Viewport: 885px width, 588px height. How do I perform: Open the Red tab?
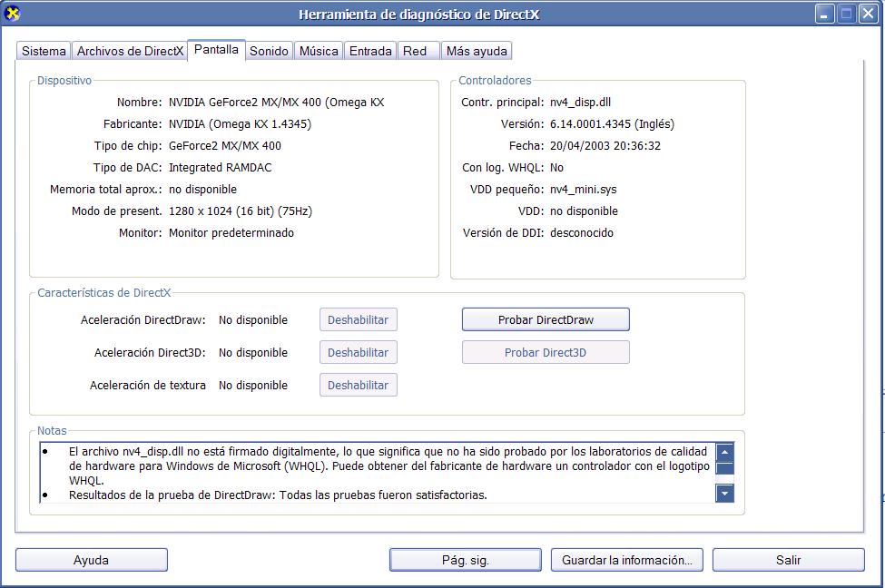(x=418, y=51)
